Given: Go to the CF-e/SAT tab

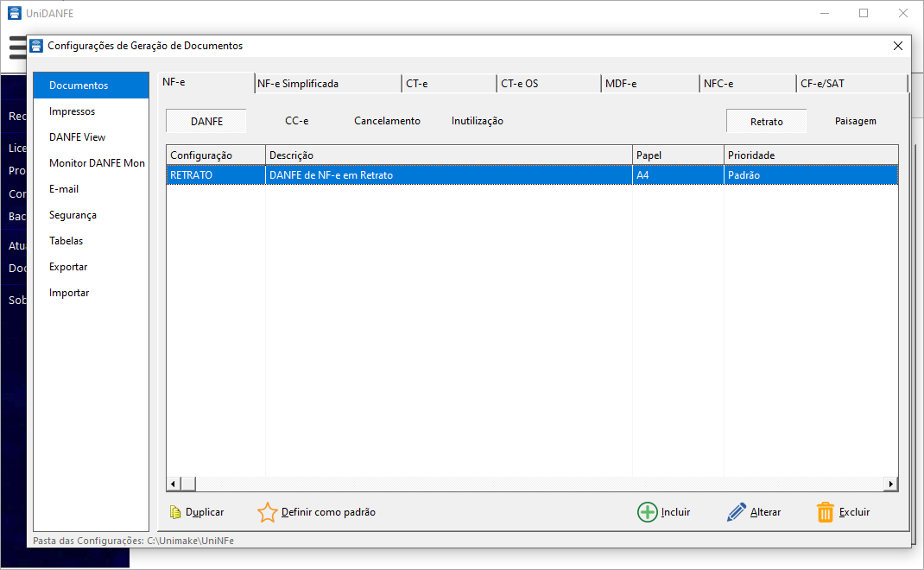Looking at the screenshot, I should 822,84.
